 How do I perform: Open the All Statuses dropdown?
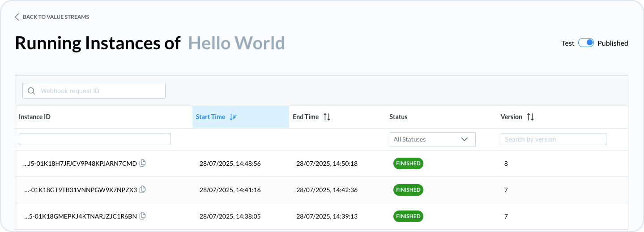432,139
